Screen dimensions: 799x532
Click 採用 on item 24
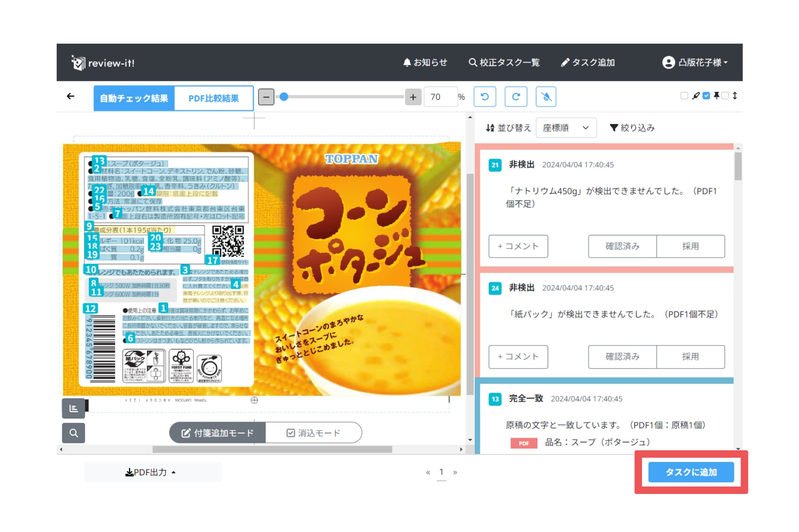click(x=690, y=357)
